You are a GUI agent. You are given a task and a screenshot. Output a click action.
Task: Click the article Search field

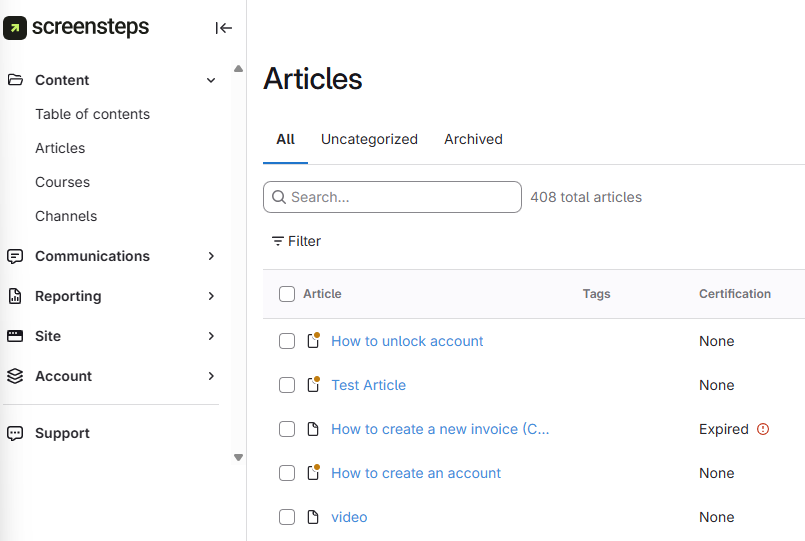[400, 197]
